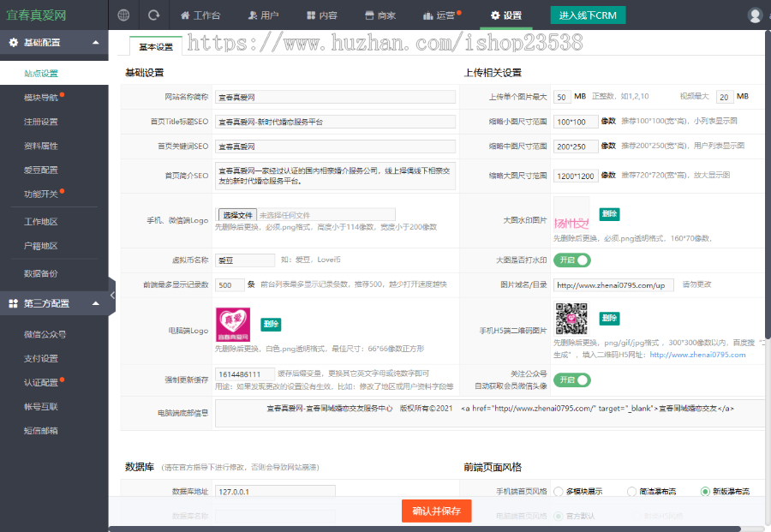Collapse the 基础配置 sidebar section
This screenshot has height=532, width=771.
[95, 42]
